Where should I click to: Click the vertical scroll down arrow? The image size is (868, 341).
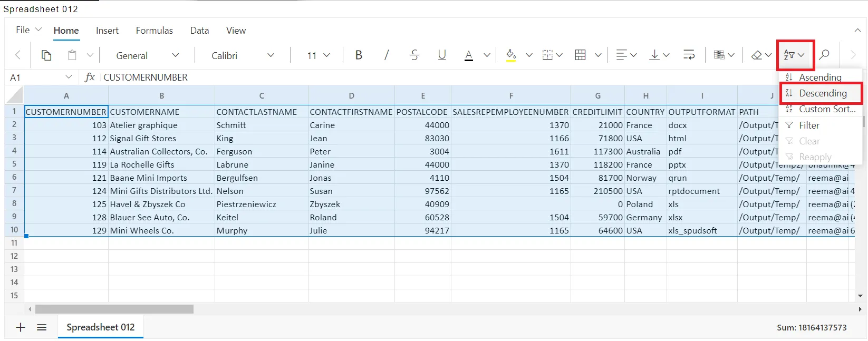[860, 296]
